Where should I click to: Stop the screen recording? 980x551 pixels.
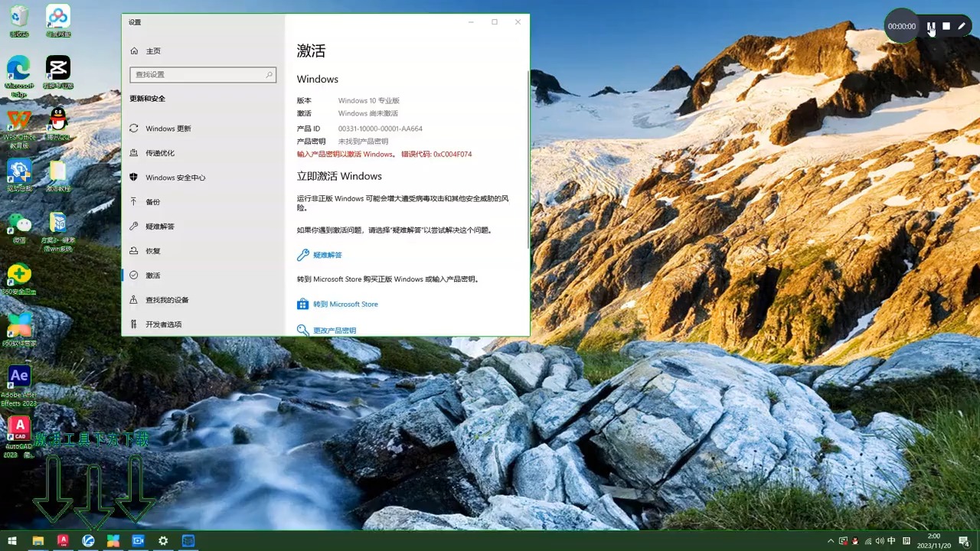click(948, 26)
